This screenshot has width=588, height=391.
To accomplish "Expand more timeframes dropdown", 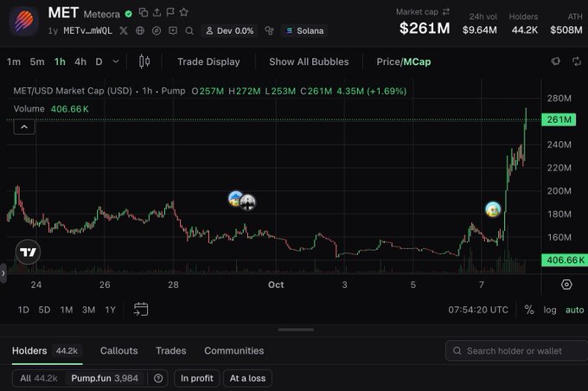I will click(116, 61).
